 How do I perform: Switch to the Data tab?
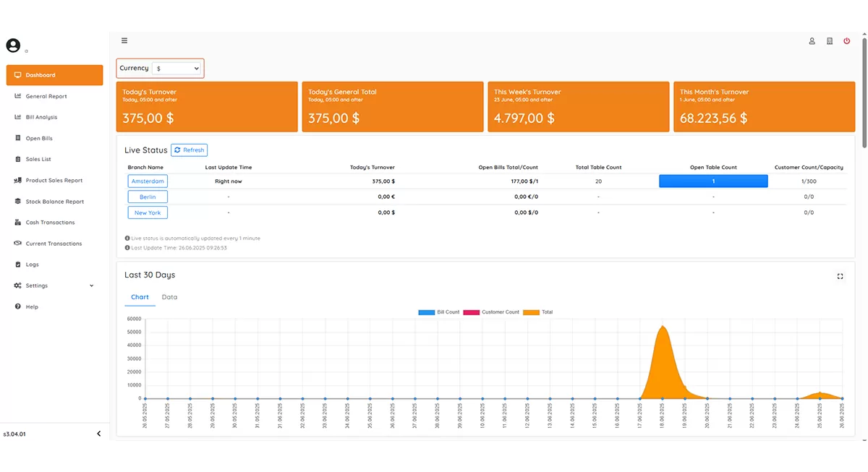(x=169, y=297)
